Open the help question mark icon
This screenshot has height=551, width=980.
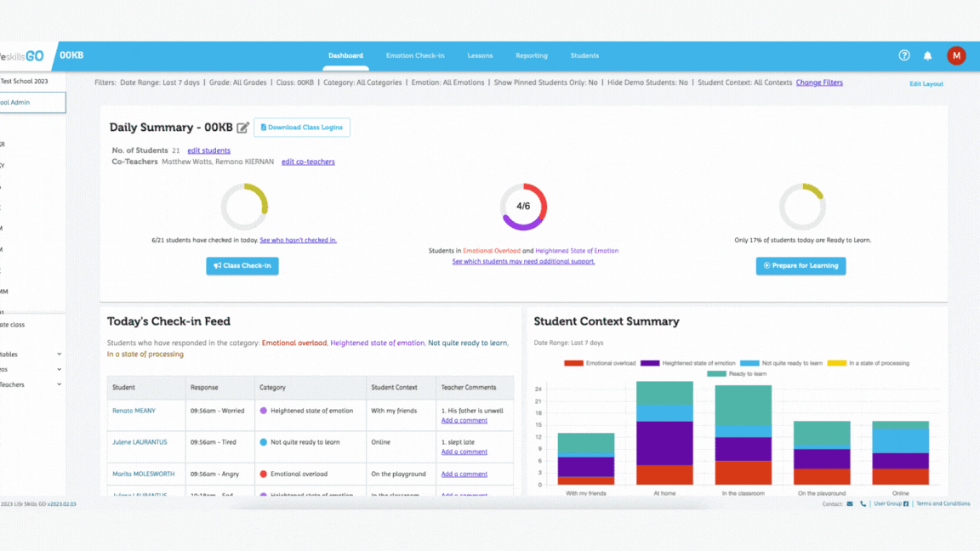click(903, 55)
